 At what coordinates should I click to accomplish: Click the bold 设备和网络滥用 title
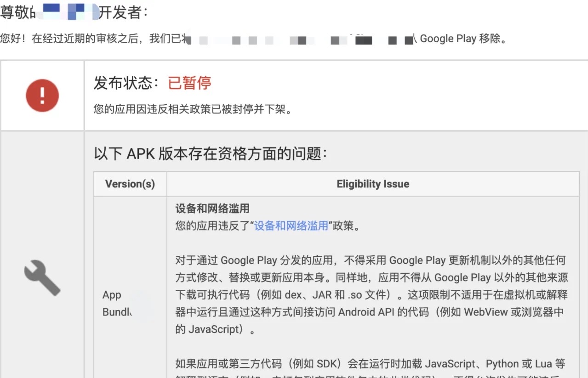(212, 209)
